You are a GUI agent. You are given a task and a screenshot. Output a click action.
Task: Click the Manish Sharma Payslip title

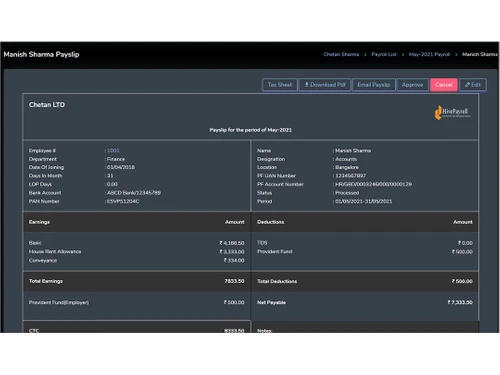tap(41, 54)
